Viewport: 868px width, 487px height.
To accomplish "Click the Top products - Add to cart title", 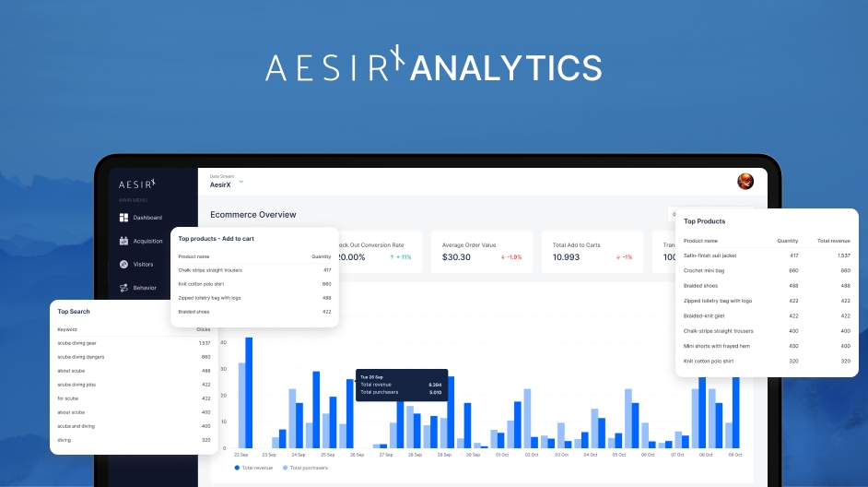I will tap(216, 238).
